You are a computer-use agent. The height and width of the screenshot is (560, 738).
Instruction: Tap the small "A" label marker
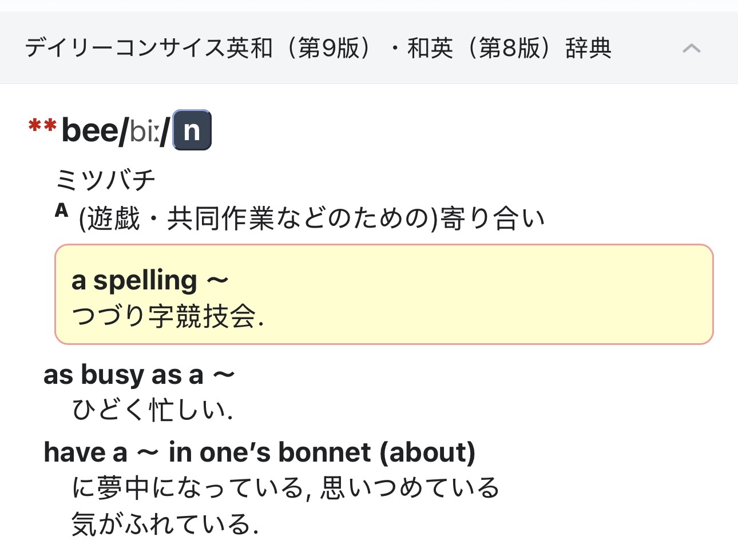[62, 211]
